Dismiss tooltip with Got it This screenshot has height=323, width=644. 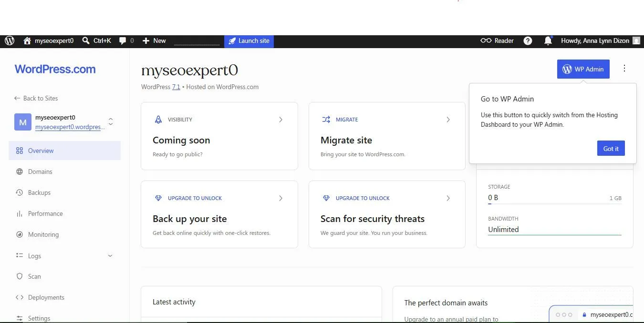pyautogui.click(x=611, y=149)
